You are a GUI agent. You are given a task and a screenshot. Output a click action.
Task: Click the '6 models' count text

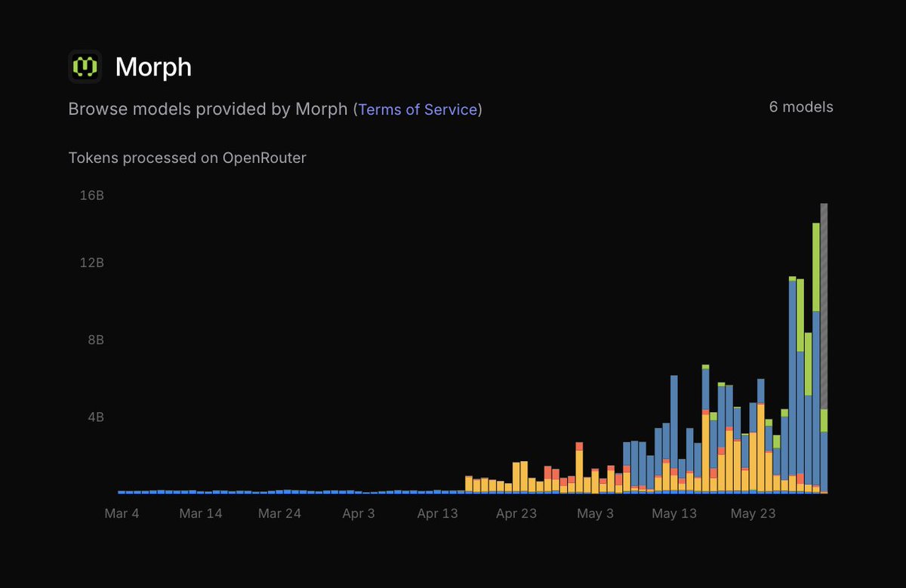click(801, 107)
